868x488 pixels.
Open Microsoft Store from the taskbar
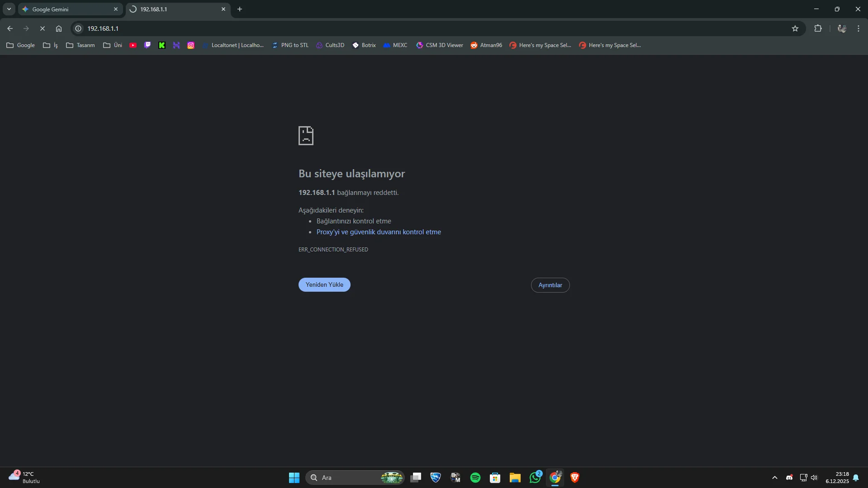(x=495, y=478)
